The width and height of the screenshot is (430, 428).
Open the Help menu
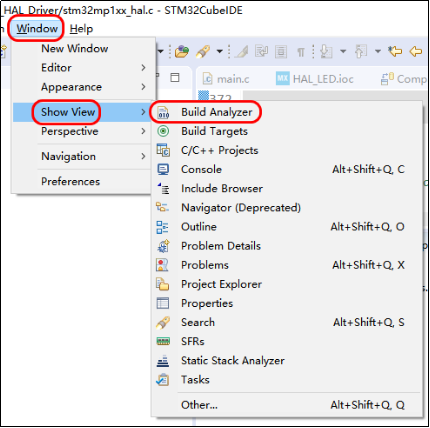(x=81, y=29)
